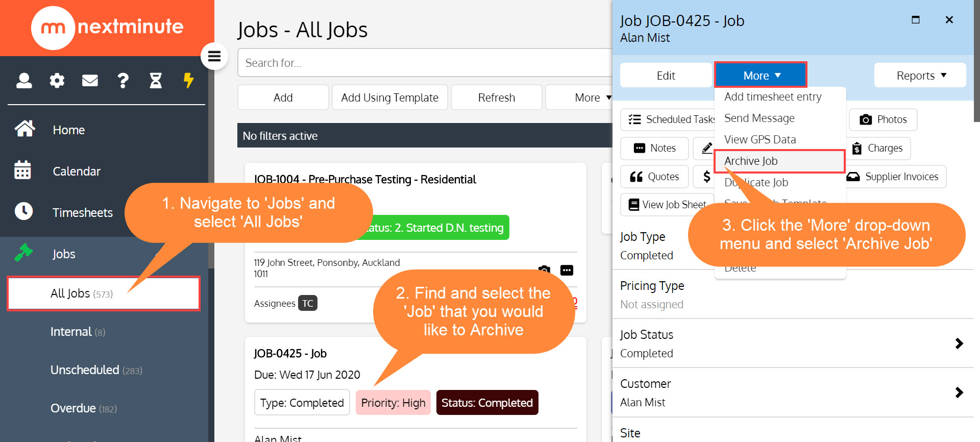The image size is (980, 442).
Task: Open the Photos camera button
Action: [x=883, y=119]
